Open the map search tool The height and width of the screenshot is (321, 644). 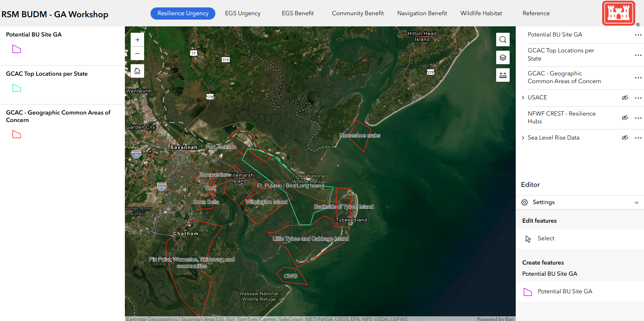[x=503, y=40]
